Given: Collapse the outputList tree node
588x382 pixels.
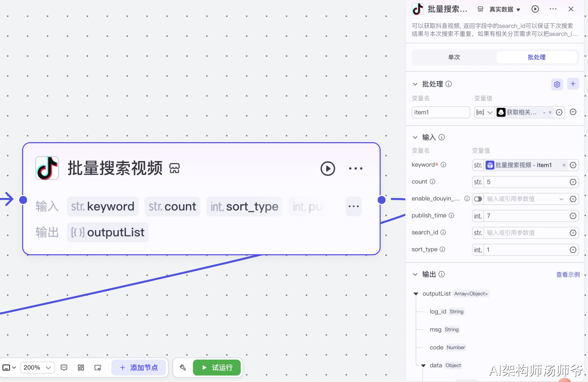Looking at the screenshot, I should tap(416, 294).
